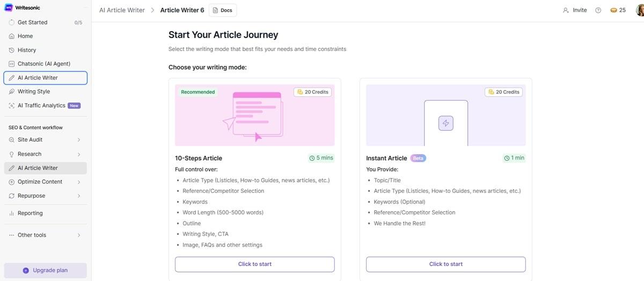Open the Docs button
This screenshot has width=644, height=281.
pos(223,10)
